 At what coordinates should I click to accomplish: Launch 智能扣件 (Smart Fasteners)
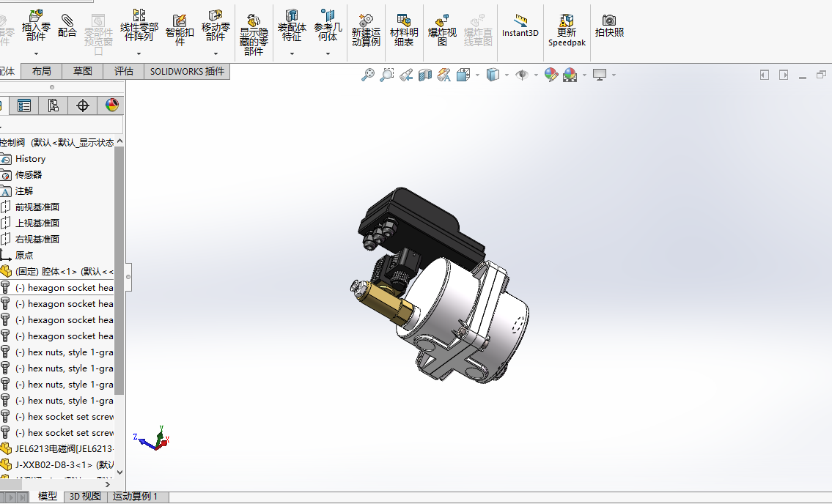tap(180, 30)
